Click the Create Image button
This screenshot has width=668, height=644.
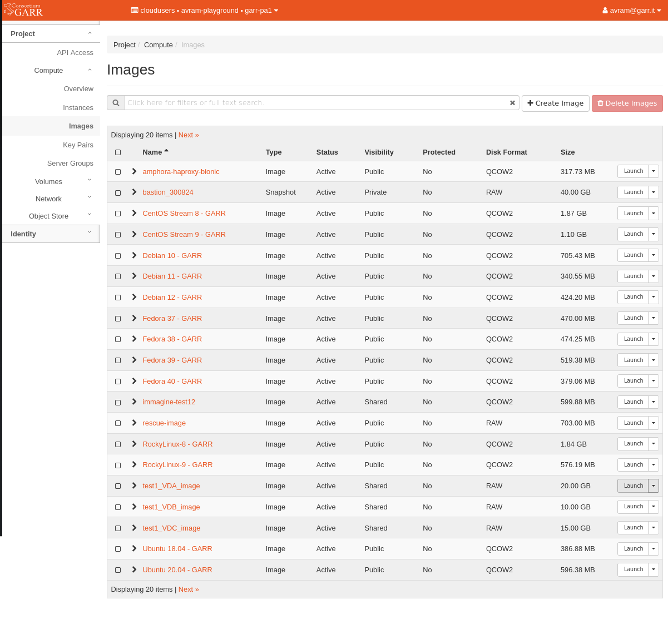555,103
